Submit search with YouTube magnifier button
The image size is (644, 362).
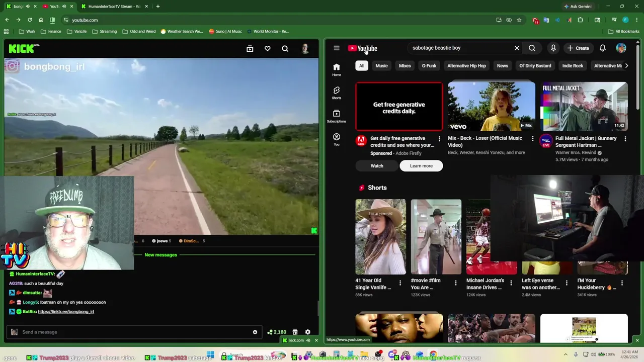(x=532, y=48)
